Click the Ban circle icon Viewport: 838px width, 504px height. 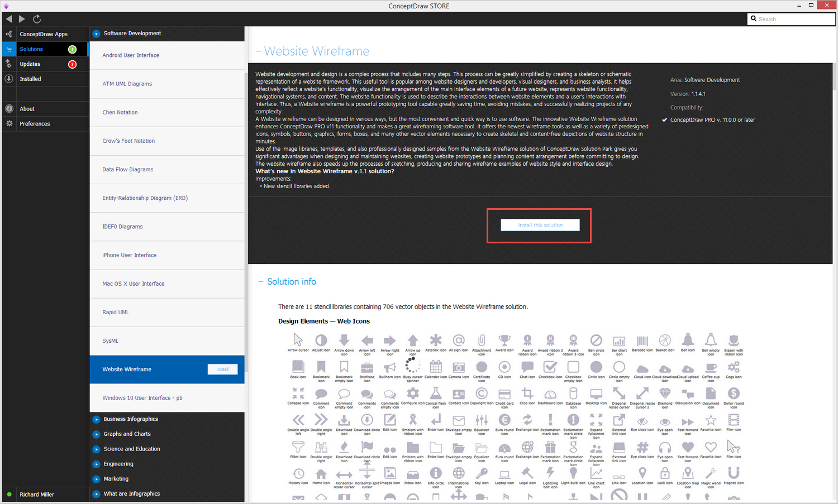(596, 340)
